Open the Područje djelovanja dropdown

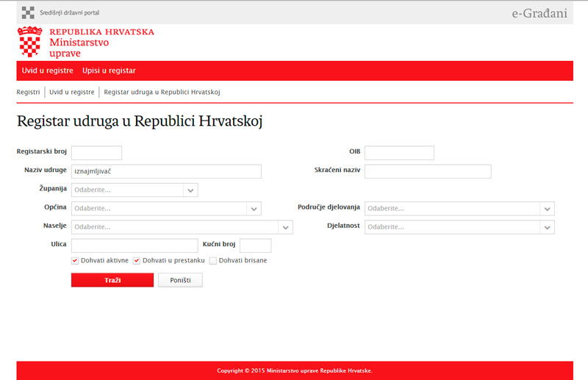point(547,209)
